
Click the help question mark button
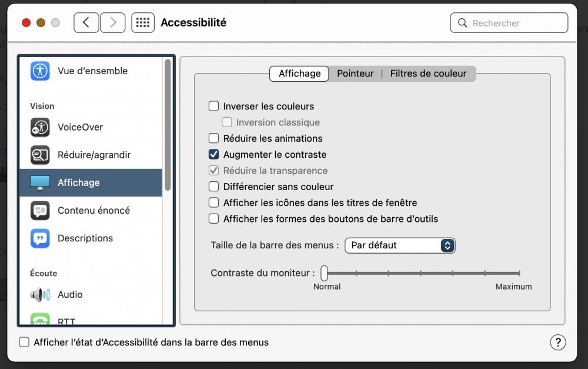[557, 342]
